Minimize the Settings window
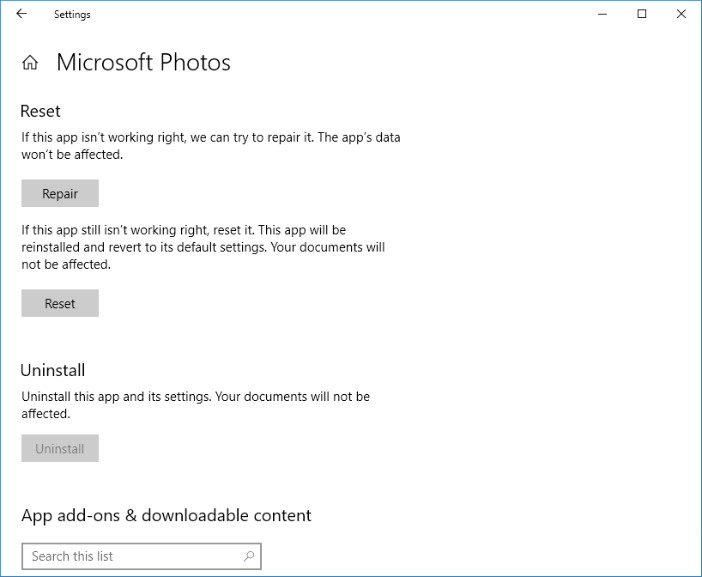The height and width of the screenshot is (577, 702). click(602, 14)
